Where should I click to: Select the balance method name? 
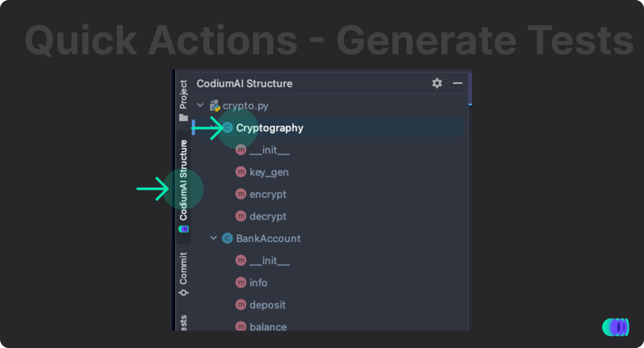(x=268, y=327)
